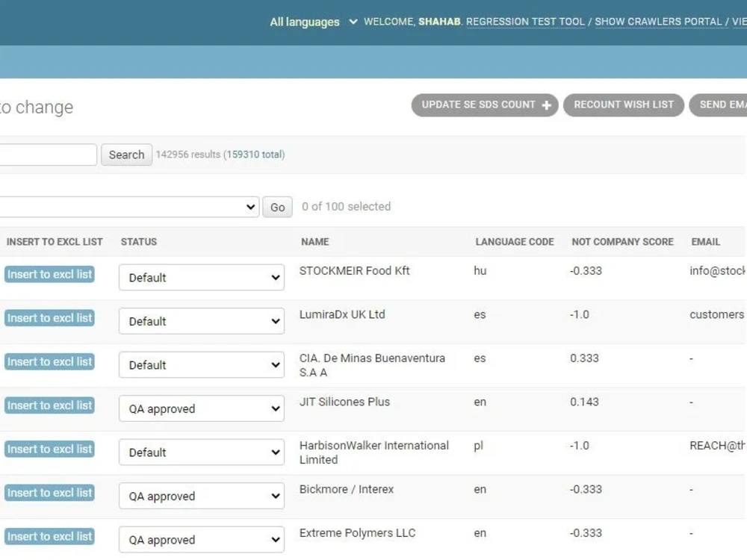
Task: Insert STOCKMEIR Food Kft to excl list
Action: 49,274
